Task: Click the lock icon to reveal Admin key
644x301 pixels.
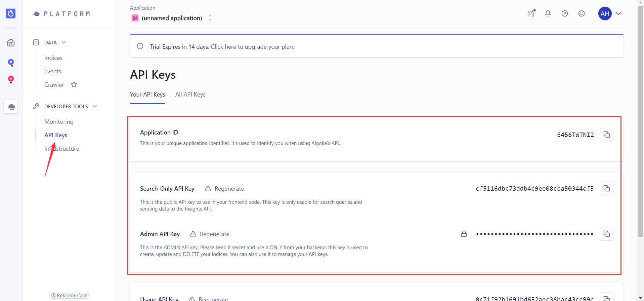Action: click(464, 234)
